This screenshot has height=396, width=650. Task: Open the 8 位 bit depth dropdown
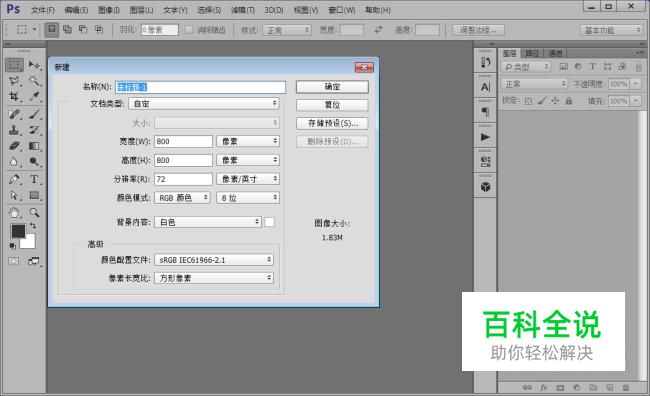[248, 198]
